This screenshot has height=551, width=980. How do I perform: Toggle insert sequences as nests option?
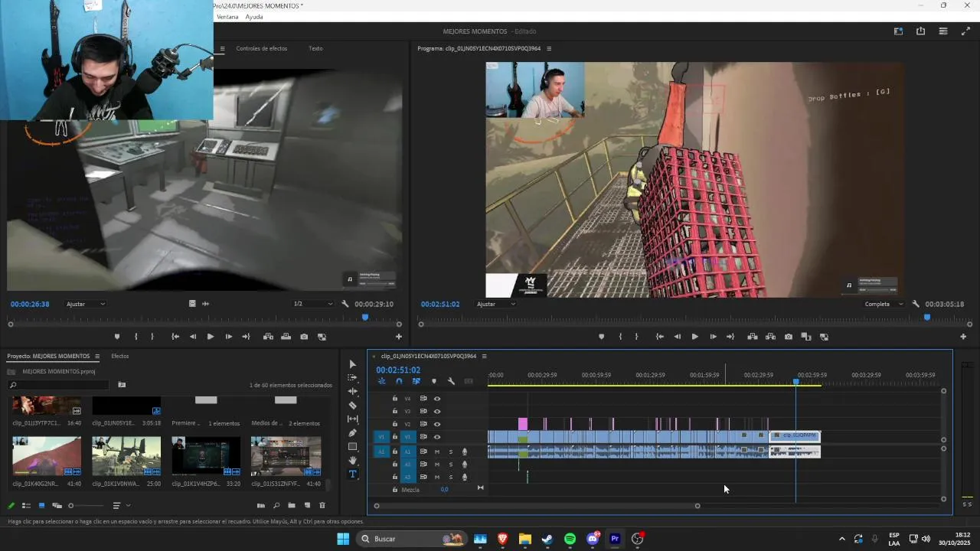(x=382, y=381)
